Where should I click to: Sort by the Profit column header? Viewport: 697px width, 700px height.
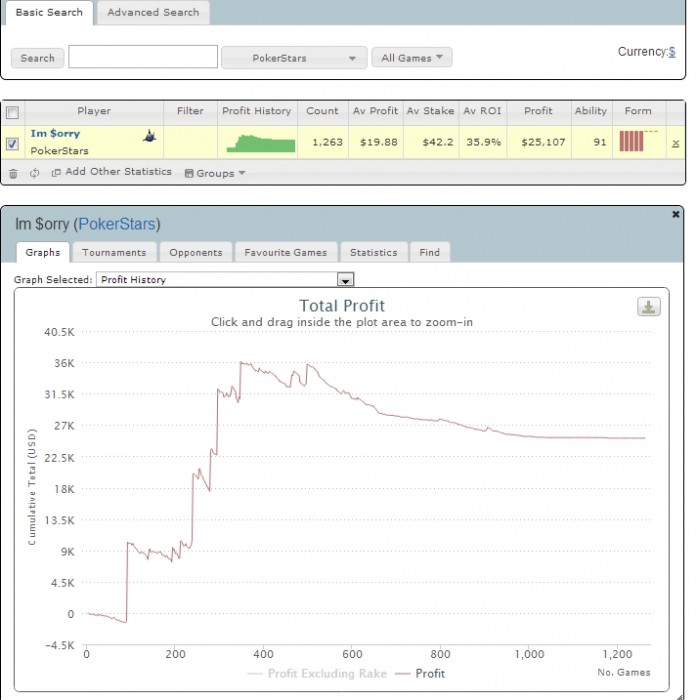click(x=538, y=111)
